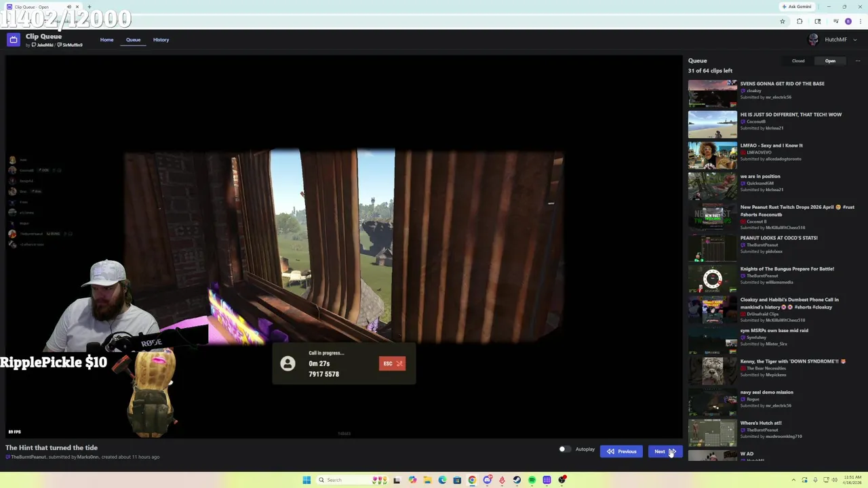Image resolution: width=868 pixels, height=488 pixels.
Task: Open Microsoft Edge from taskbar
Action: (x=442, y=480)
